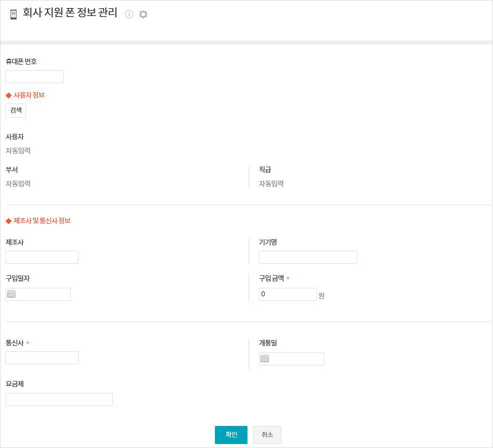
Task: Focus the 통신사 input field
Action: point(42,358)
